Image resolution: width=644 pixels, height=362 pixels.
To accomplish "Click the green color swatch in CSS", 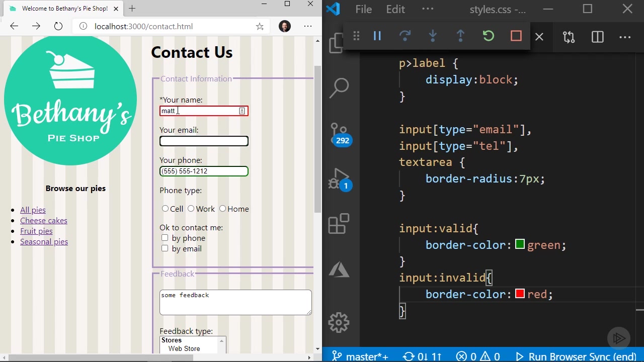I will (x=520, y=245).
